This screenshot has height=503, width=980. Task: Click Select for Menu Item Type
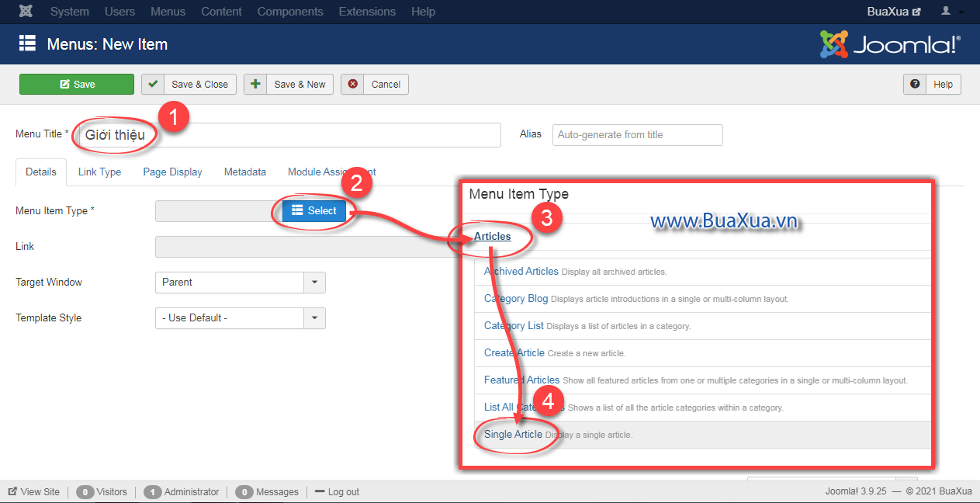click(314, 210)
